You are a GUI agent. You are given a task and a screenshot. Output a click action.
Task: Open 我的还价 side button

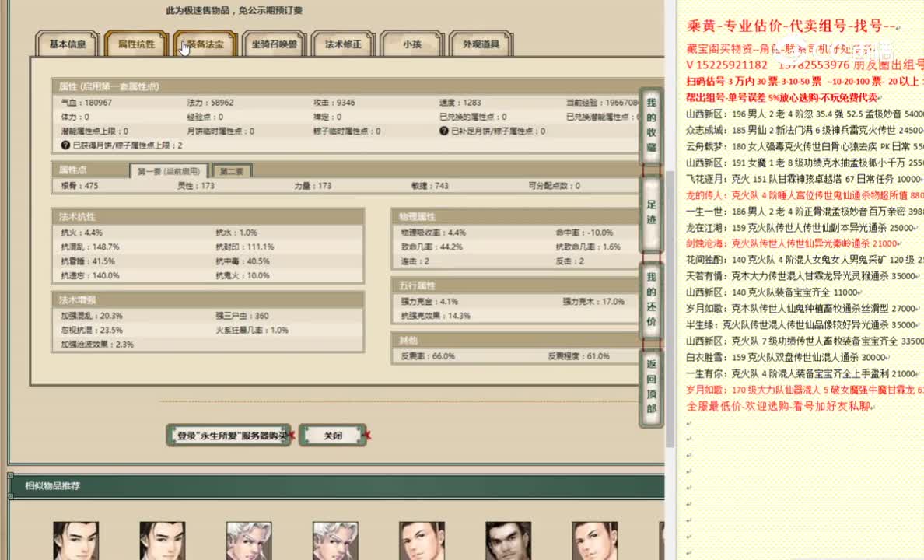tap(651, 299)
